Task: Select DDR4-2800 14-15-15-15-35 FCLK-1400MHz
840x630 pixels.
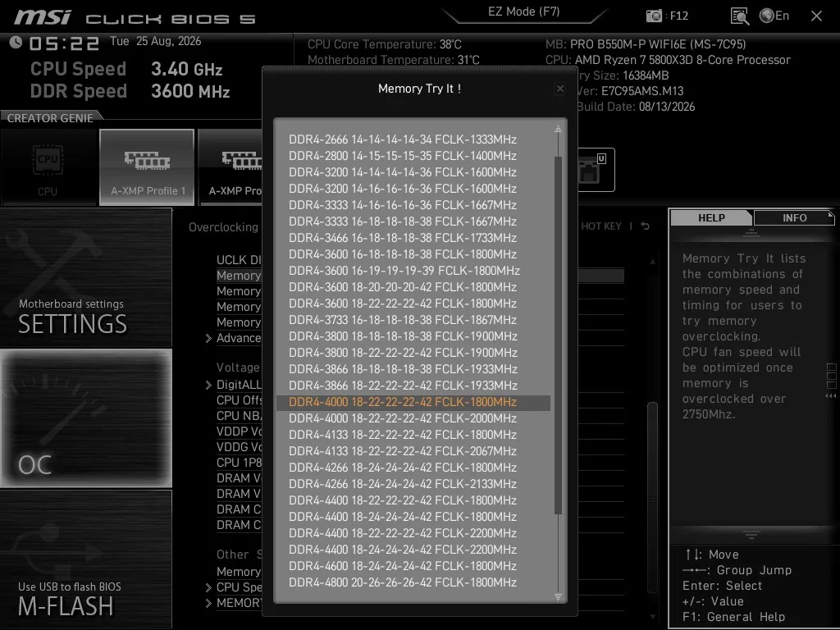Action: coord(402,156)
